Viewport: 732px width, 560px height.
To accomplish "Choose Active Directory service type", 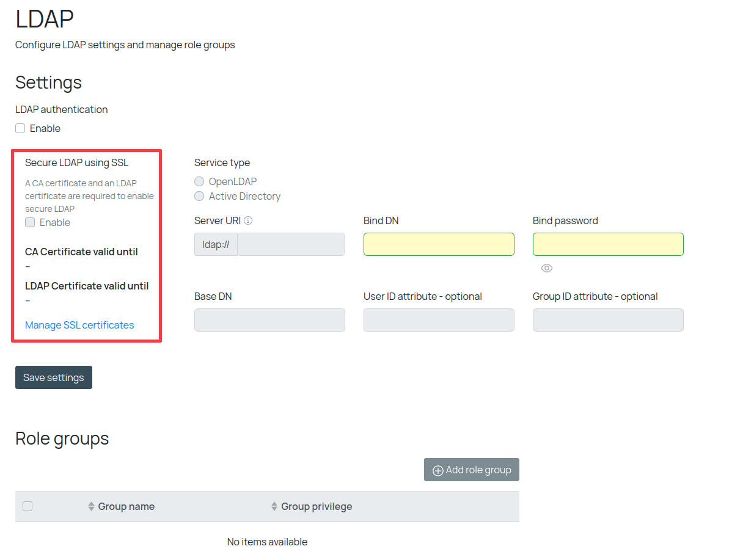I will click(199, 196).
